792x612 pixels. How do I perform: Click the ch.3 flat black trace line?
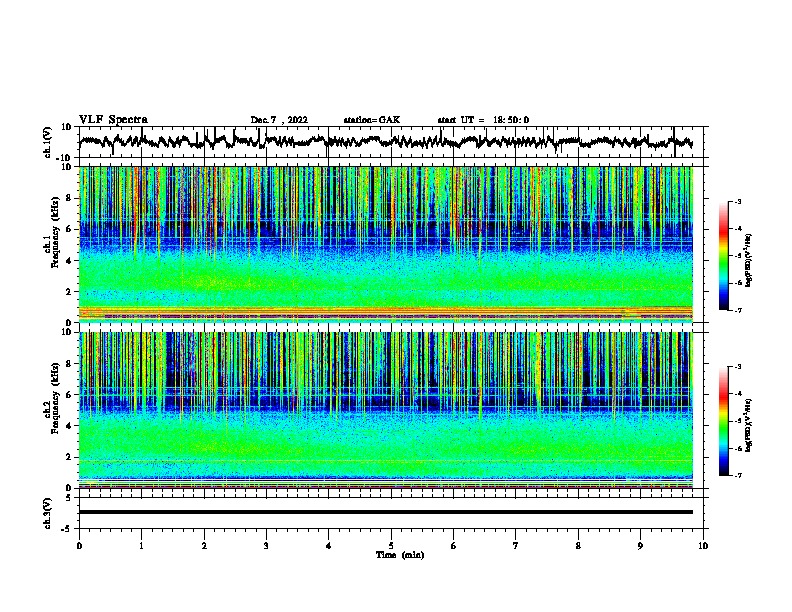(386, 512)
